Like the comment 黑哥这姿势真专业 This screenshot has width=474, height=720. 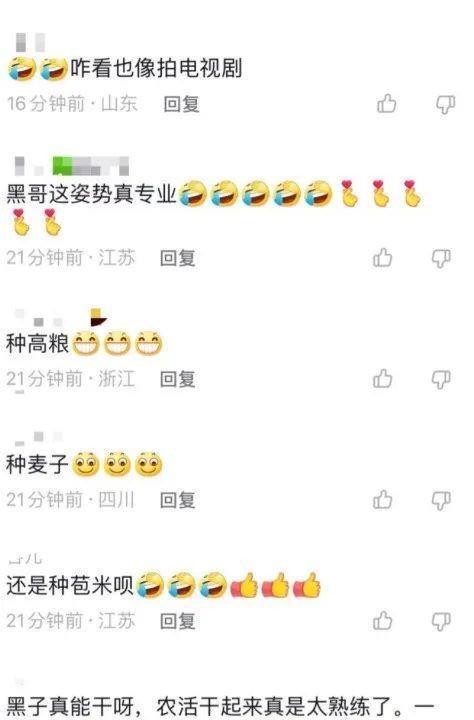tap(383, 258)
